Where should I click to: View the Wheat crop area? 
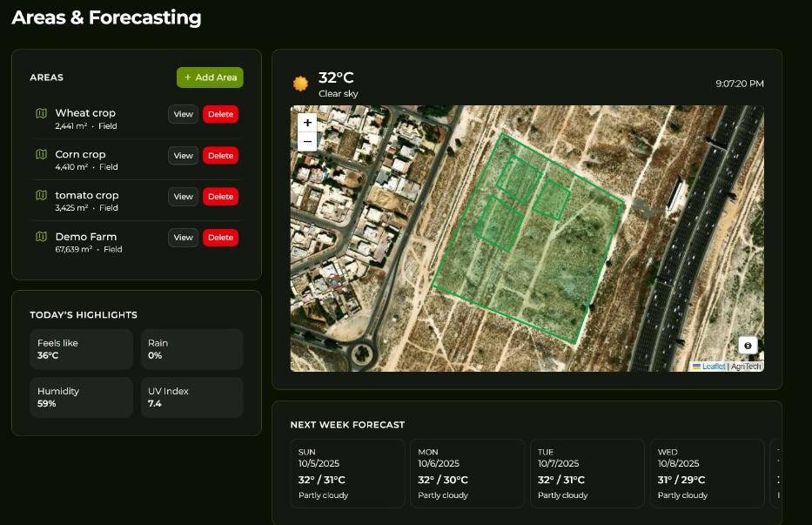click(x=183, y=114)
